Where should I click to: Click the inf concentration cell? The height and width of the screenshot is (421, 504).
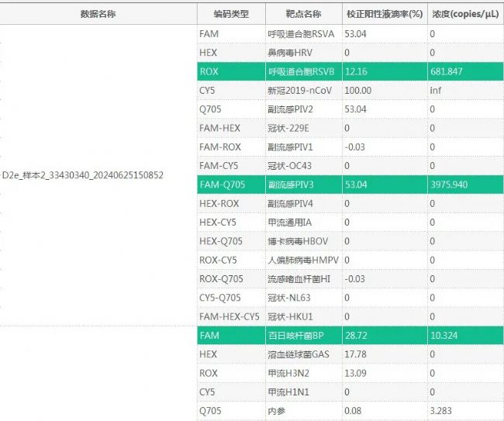(436, 91)
